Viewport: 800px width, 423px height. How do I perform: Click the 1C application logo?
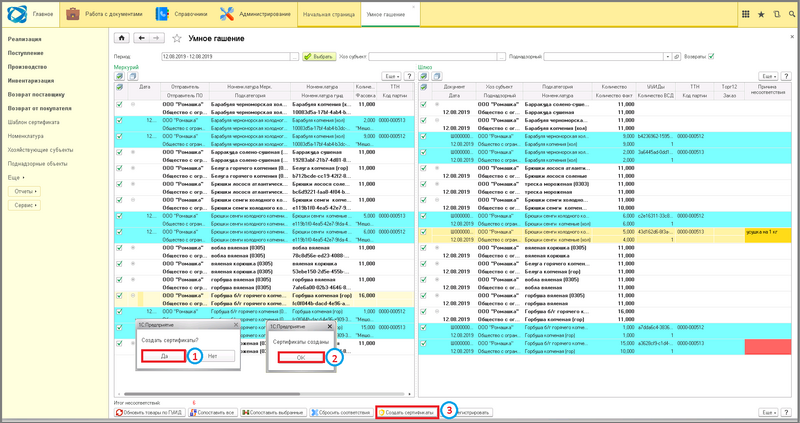click(16, 14)
